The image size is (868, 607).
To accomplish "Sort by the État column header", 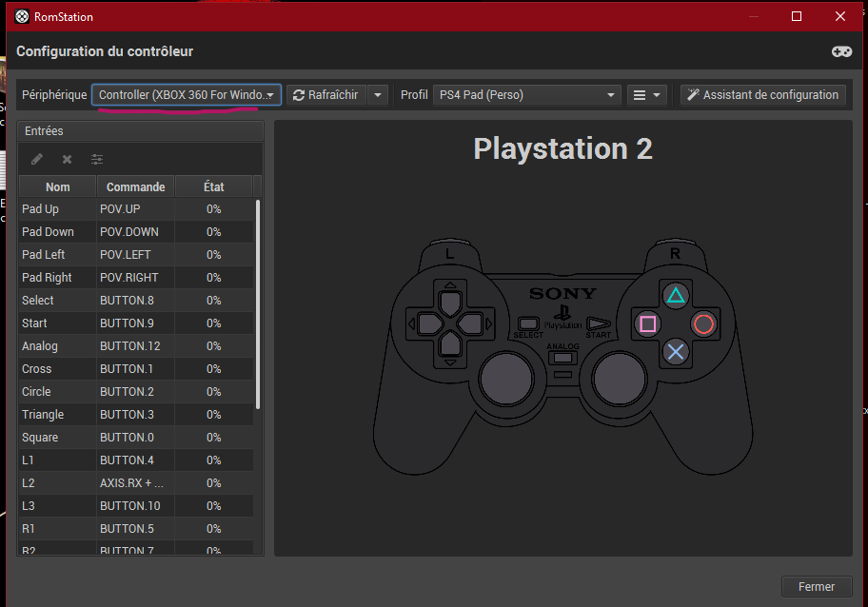I will point(214,187).
